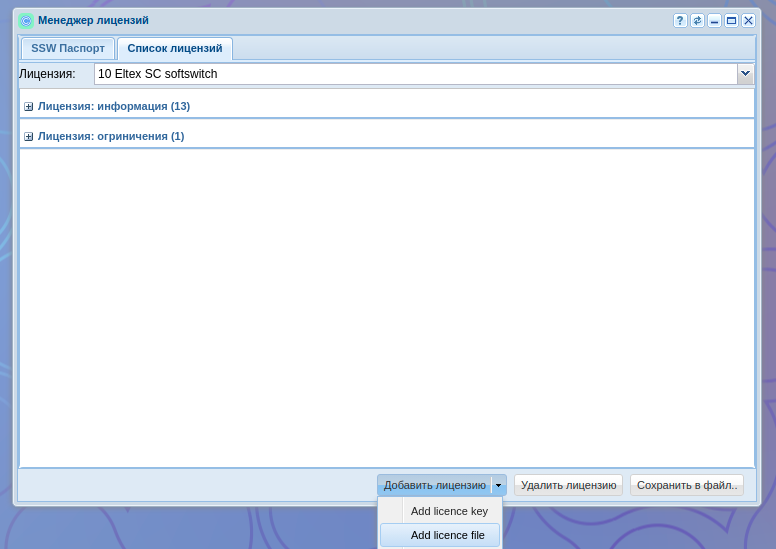Image resolution: width=776 pixels, height=549 pixels.
Task: Switch to SSW Паспорт tab
Action: click(x=68, y=49)
